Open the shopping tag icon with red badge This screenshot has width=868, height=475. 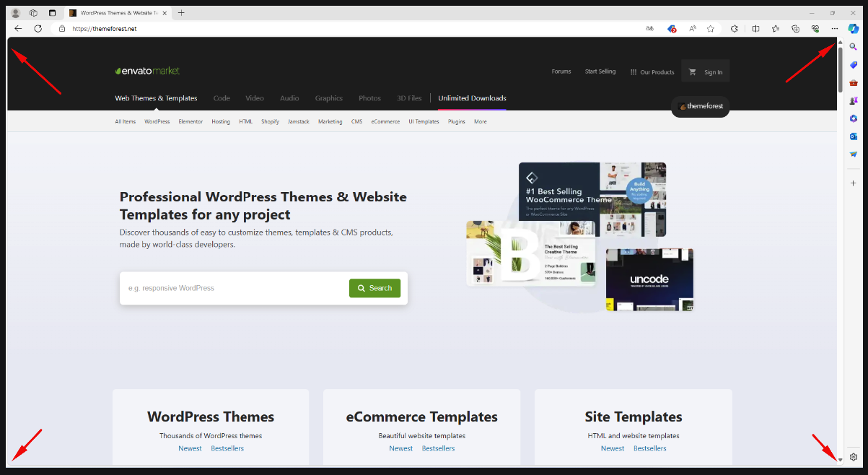(x=672, y=29)
